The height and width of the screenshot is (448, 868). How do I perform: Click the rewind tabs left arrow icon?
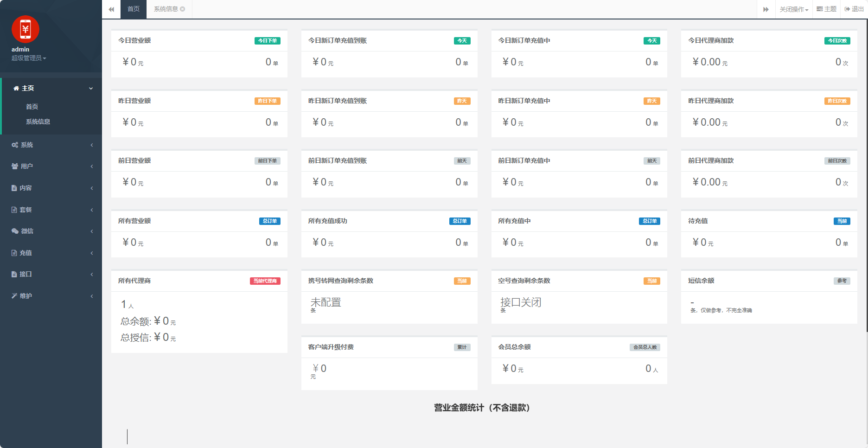pyautogui.click(x=111, y=9)
